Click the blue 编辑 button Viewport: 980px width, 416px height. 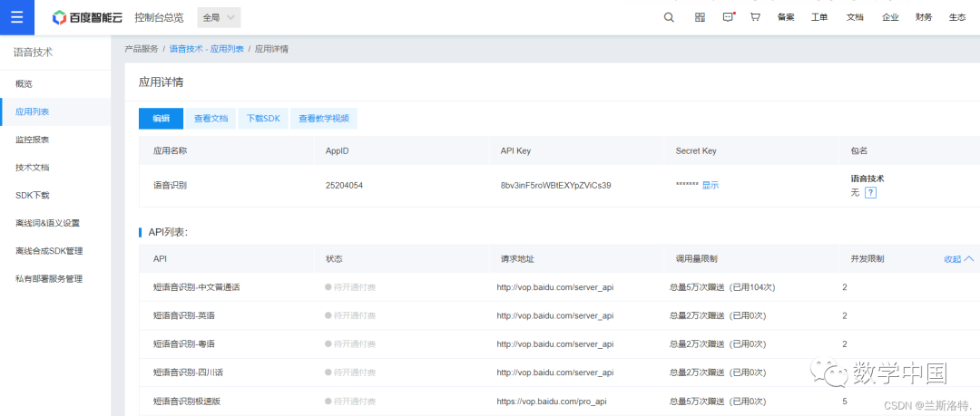tap(162, 119)
